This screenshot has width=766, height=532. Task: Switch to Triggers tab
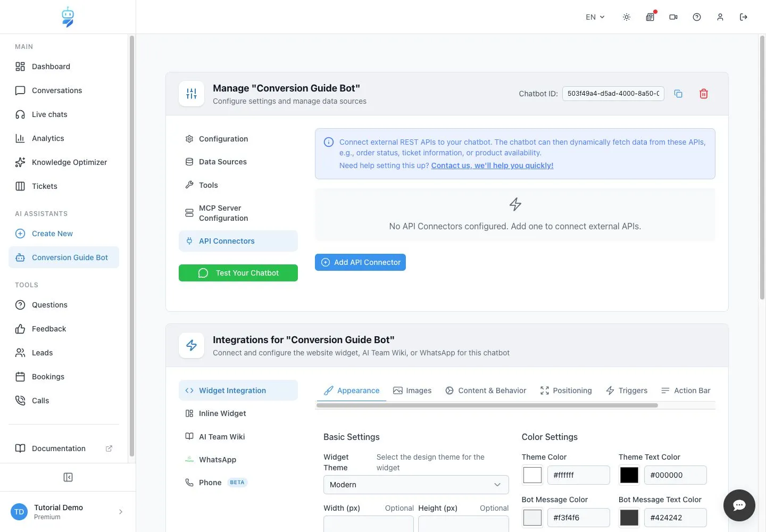(x=627, y=390)
